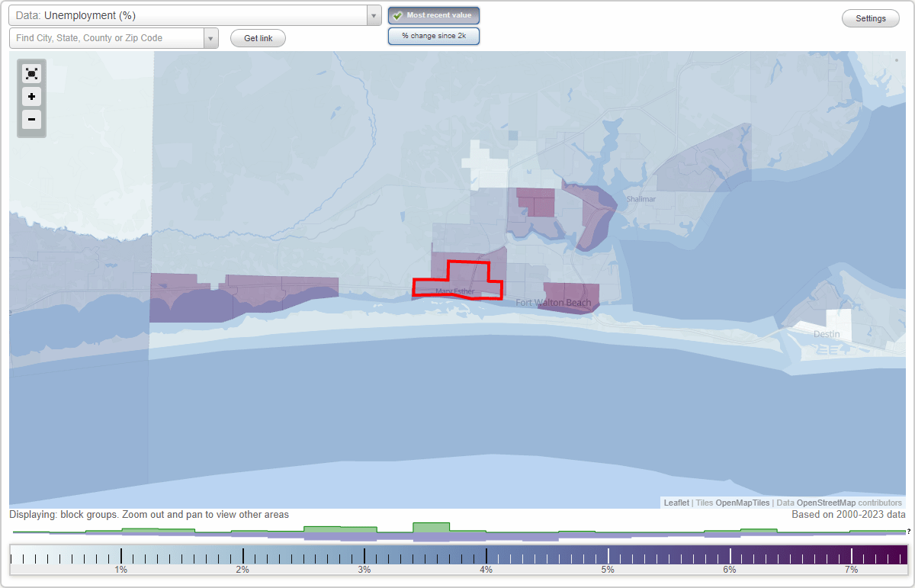
Task: Click the tallest green histogram bar
Action: [432, 527]
